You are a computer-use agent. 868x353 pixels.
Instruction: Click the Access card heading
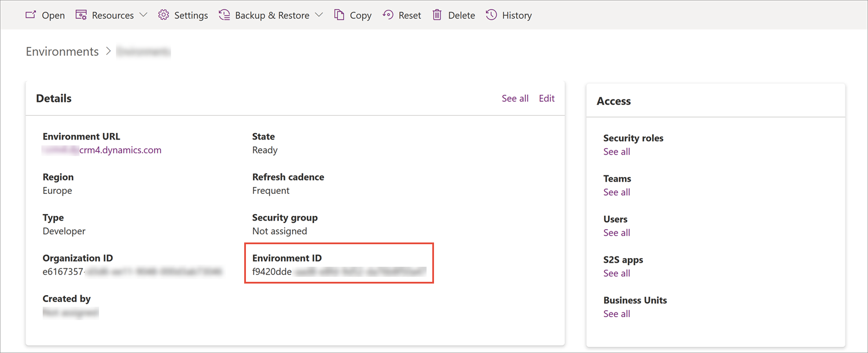click(x=613, y=101)
